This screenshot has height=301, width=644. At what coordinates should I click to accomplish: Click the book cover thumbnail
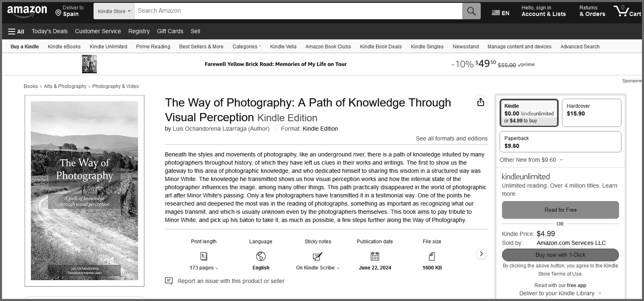[x=84, y=191]
